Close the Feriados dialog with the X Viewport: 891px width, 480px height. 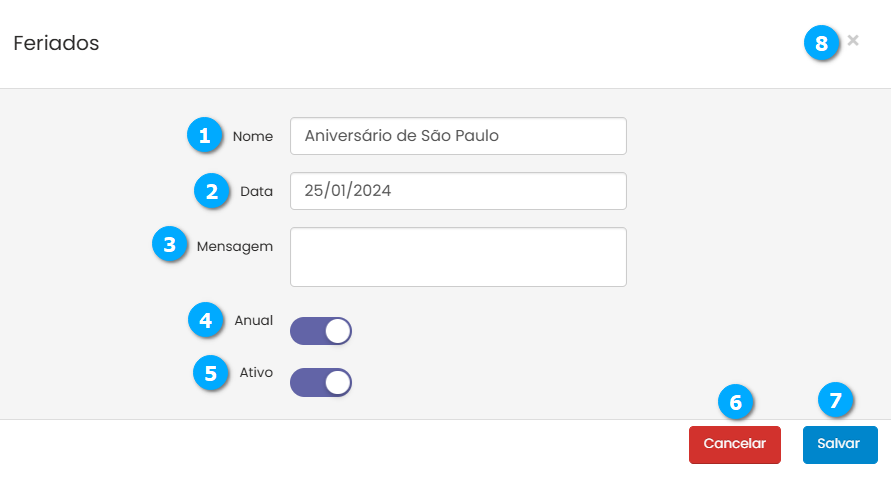[853, 41]
